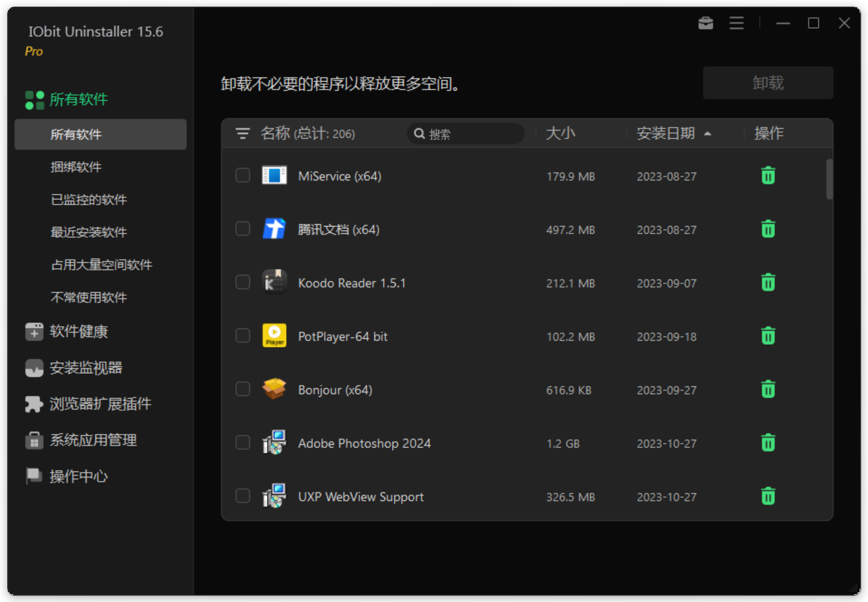
Task: Uninstall Koodo Reader 1.5.1 via trash icon
Action: (x=768, y=282)
